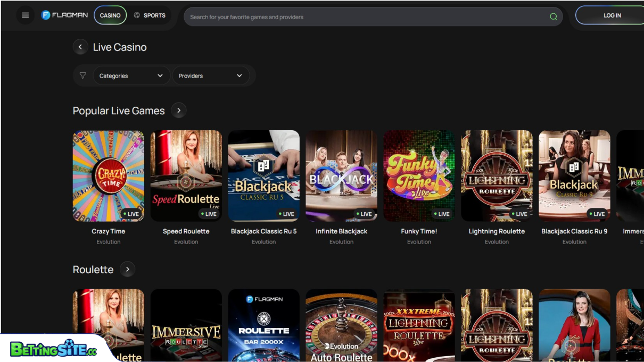Screen dimensions: 644x362
Task: Show more Popular Live Games
Action: pos(179,111)
